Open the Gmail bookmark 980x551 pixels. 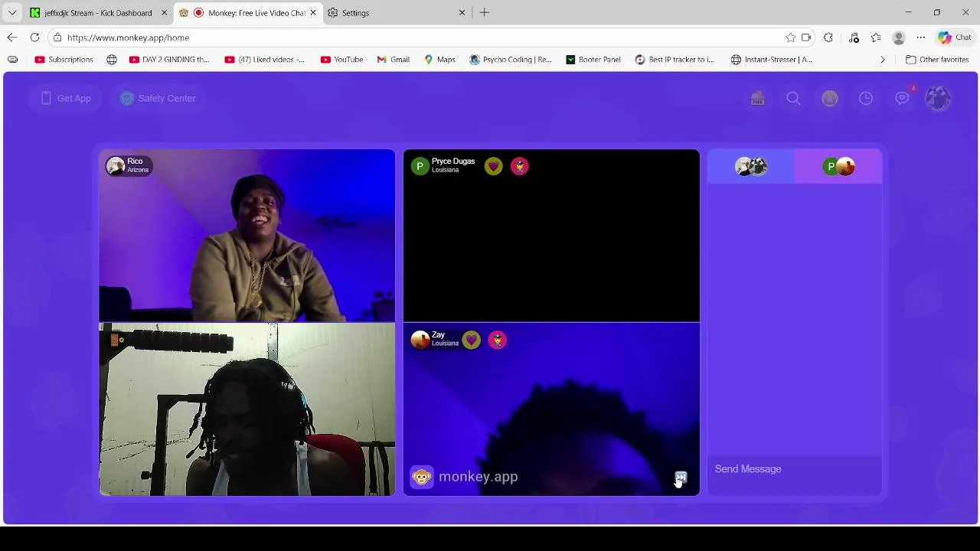394,60
